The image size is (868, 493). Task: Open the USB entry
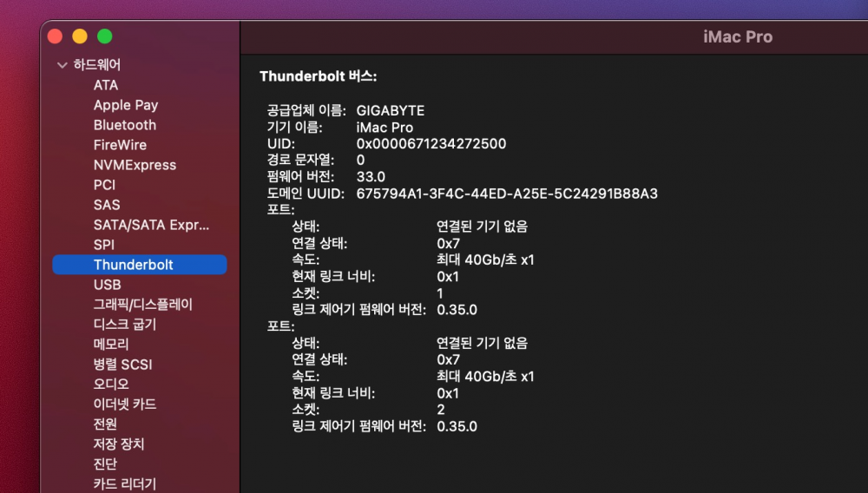click(x=108, y=285)
